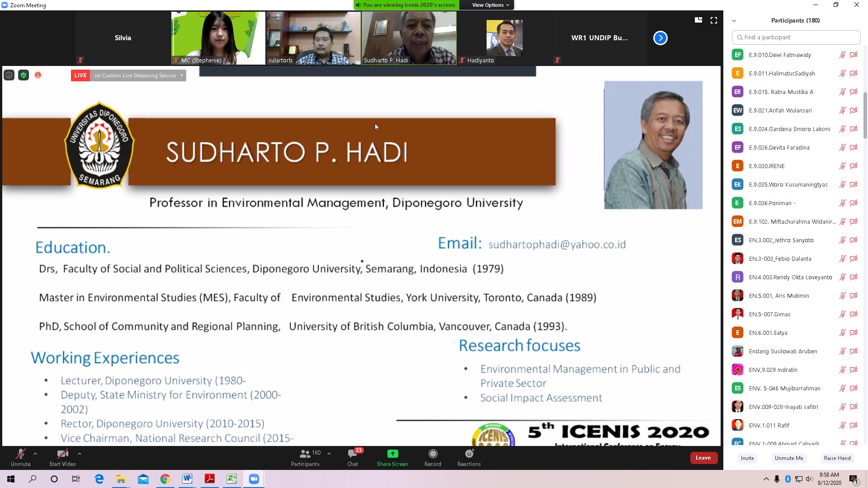Enter full screen mode icon
868x488 pixels.
[714, 20]
